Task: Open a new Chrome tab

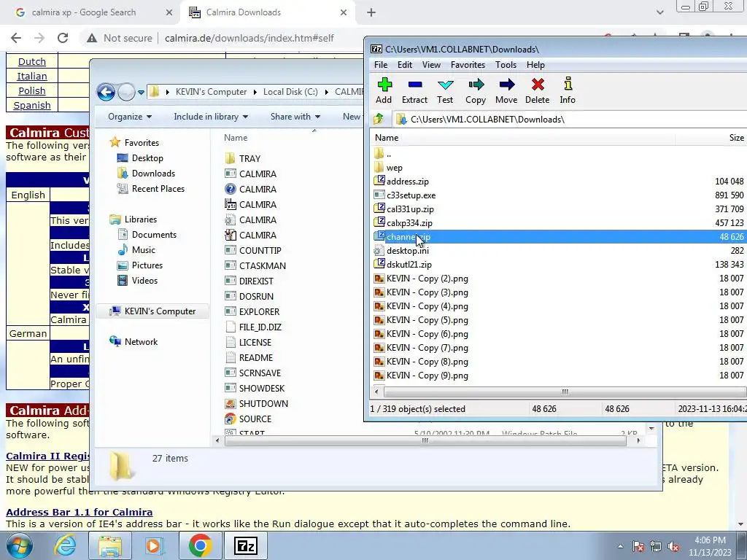Action: pyautogui.click(x=371, y=13)
